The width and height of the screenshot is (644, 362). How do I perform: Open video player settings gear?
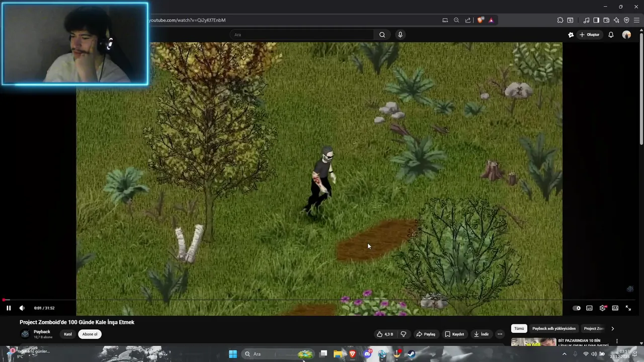click(x=602, y=308)
